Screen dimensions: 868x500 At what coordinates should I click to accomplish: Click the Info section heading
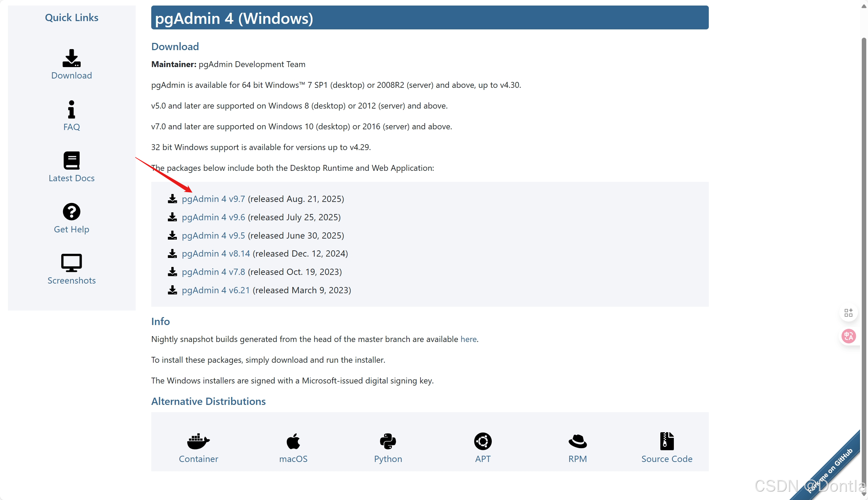click(x=161, y=322)
